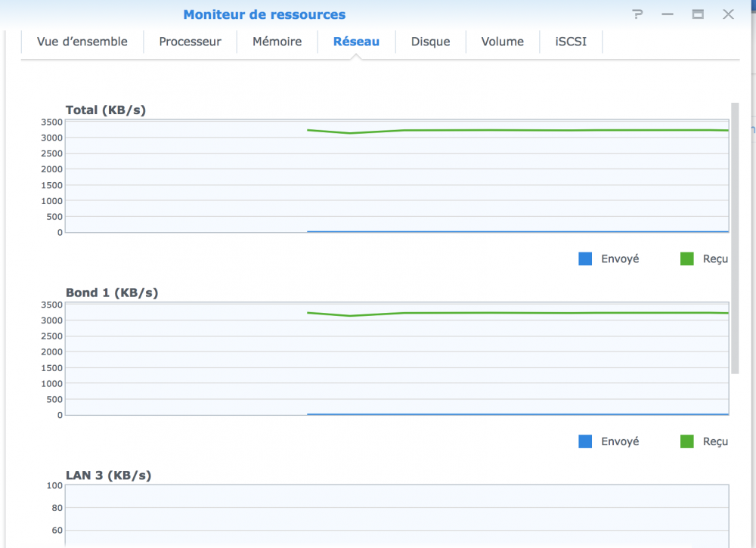Show the Volume tab
The height and width of the screenshot is (548, 756).
pos(503,42)
